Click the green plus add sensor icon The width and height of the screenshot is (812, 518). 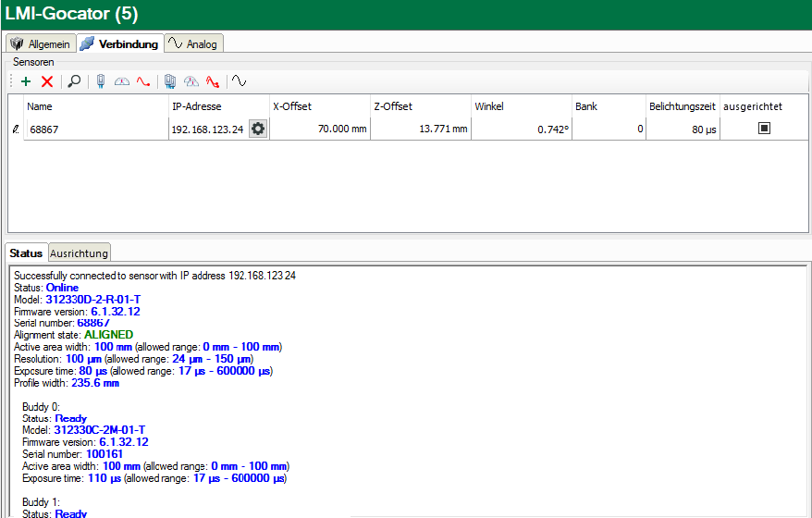tap(26, 81)
